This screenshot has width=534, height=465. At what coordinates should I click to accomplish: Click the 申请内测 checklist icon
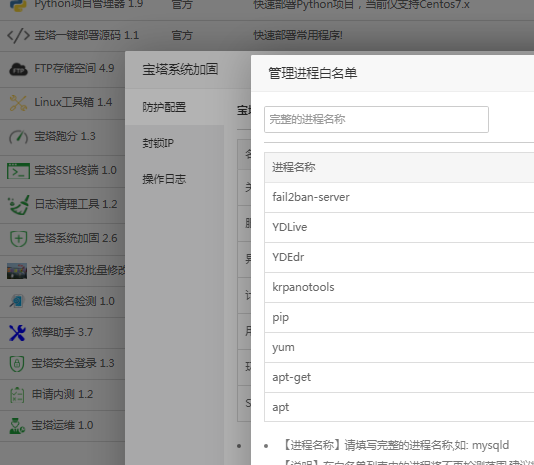pyautogui.click(x=17, y=395)
